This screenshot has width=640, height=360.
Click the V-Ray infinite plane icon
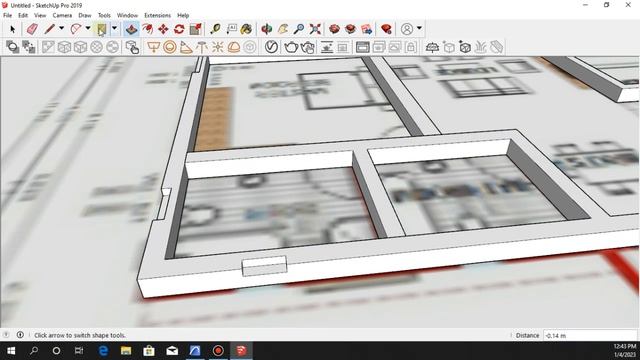[x=432, y=47]
